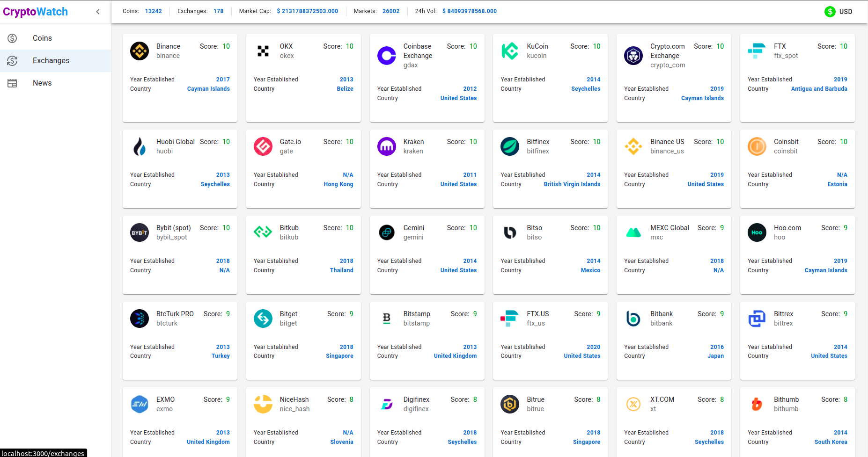Click the Crypto.com Exchange logo

(x=633, y=56)
